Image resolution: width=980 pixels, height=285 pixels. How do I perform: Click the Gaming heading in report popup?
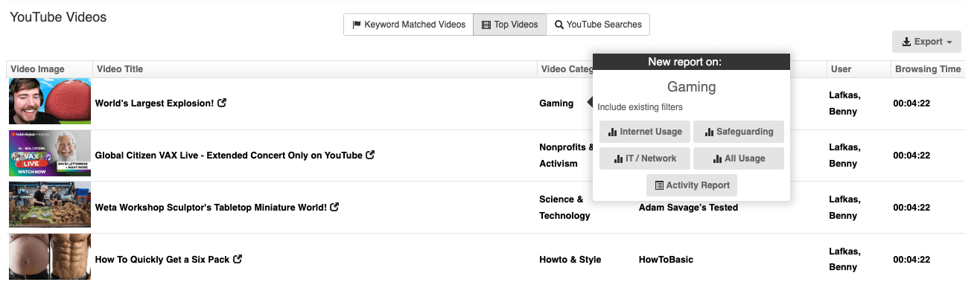[x=691, y=87]
